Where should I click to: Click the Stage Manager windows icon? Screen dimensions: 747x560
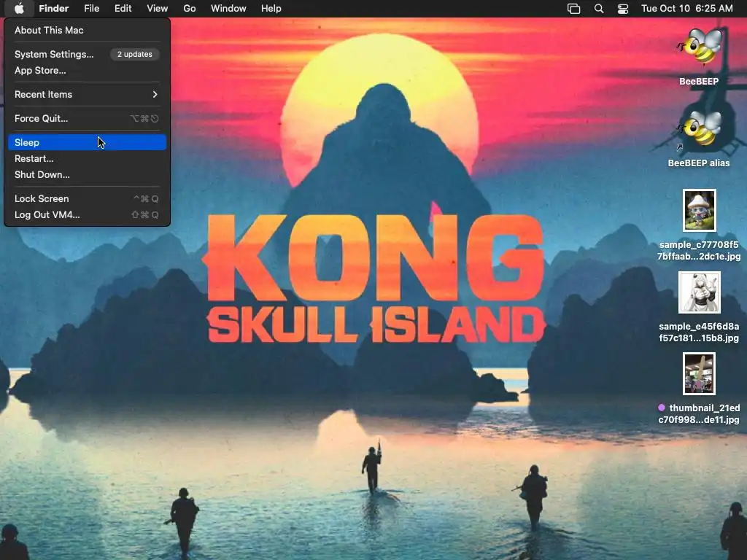(x=573, y=9)
